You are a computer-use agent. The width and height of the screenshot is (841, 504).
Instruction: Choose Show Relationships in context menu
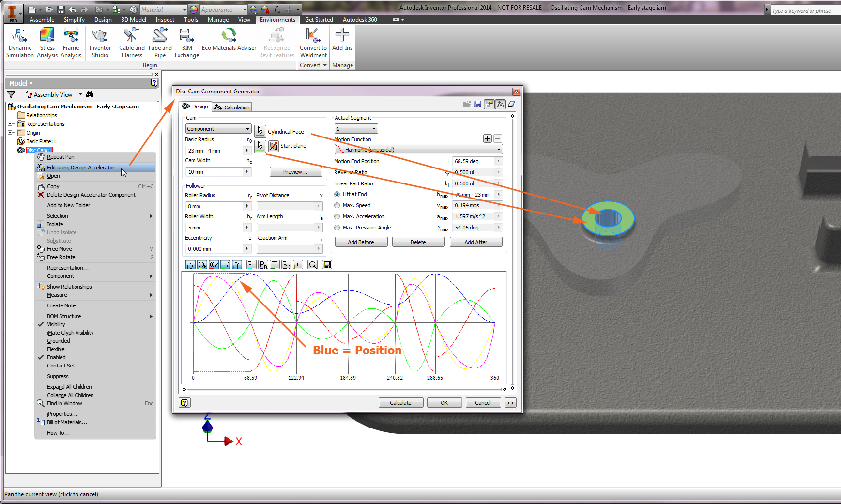coord(95,287)
